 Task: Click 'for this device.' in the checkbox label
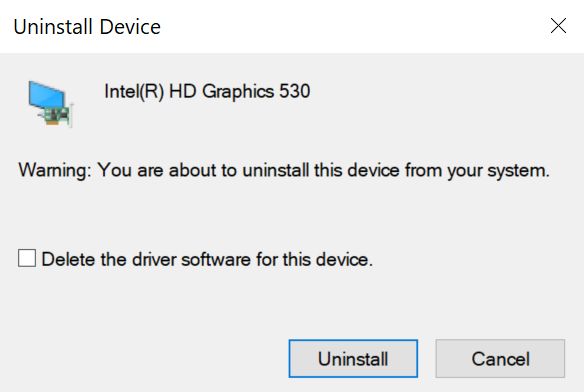coord(314,259)
